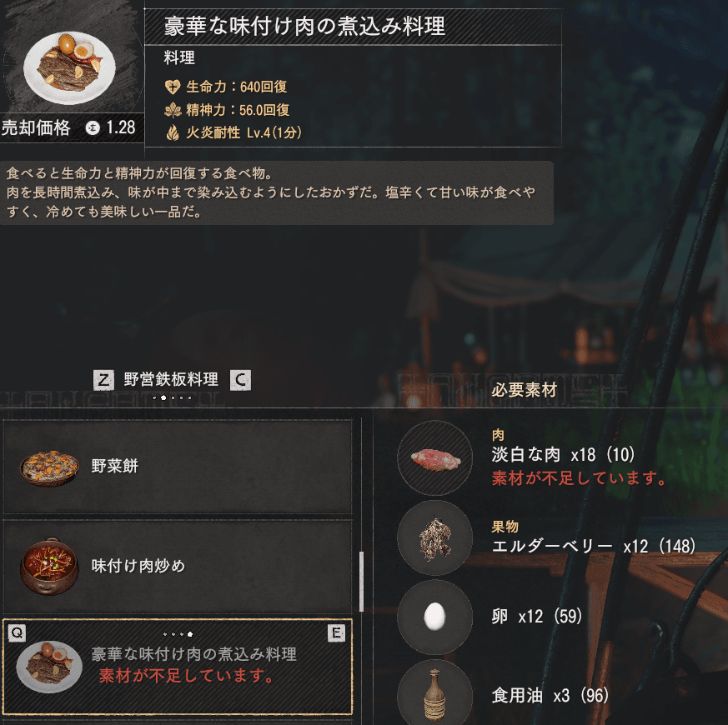Click the Z key previous category icon
The width and height of the screenshot is (728, 725).
click(x=103, y=380)
